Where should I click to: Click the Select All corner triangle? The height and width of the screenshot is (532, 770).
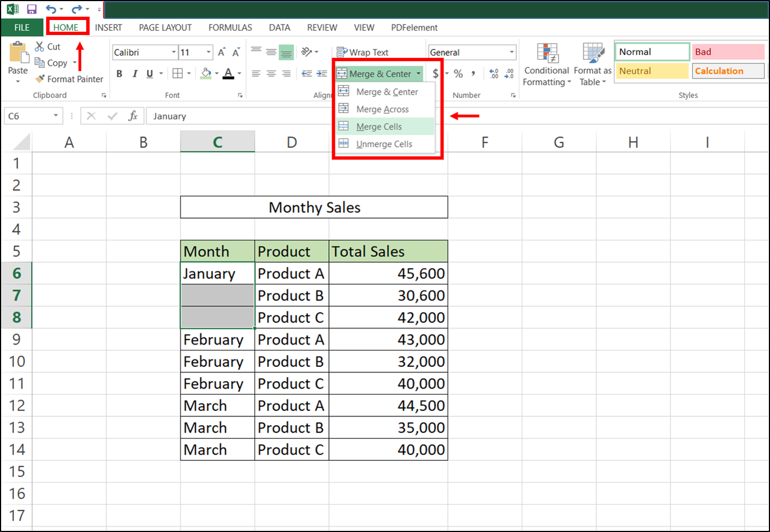coord(21,142)
